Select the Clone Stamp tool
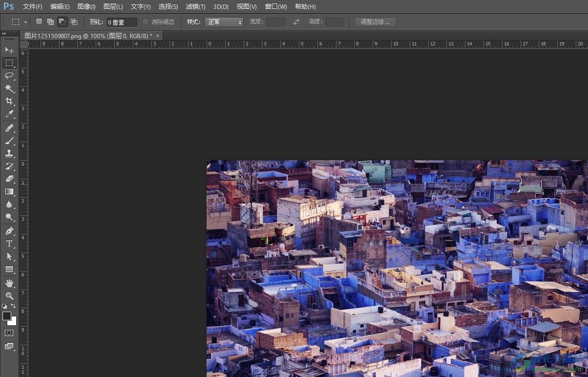This screenshot has height=377, width=588. [x=9, y=153]
